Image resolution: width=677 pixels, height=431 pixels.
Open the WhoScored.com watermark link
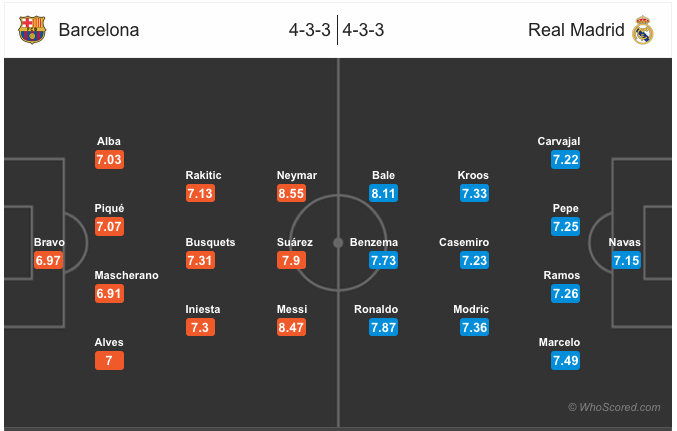point(614,407)
